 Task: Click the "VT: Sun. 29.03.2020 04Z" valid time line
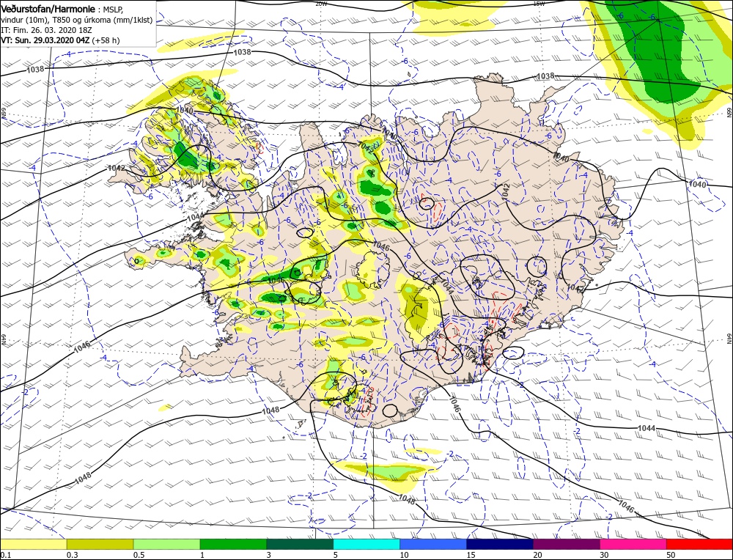(45, 40)
